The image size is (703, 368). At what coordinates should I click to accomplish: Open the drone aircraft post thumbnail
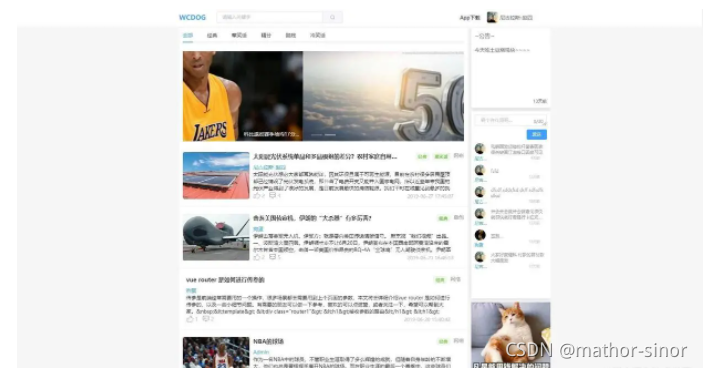(x=216, y=237)
